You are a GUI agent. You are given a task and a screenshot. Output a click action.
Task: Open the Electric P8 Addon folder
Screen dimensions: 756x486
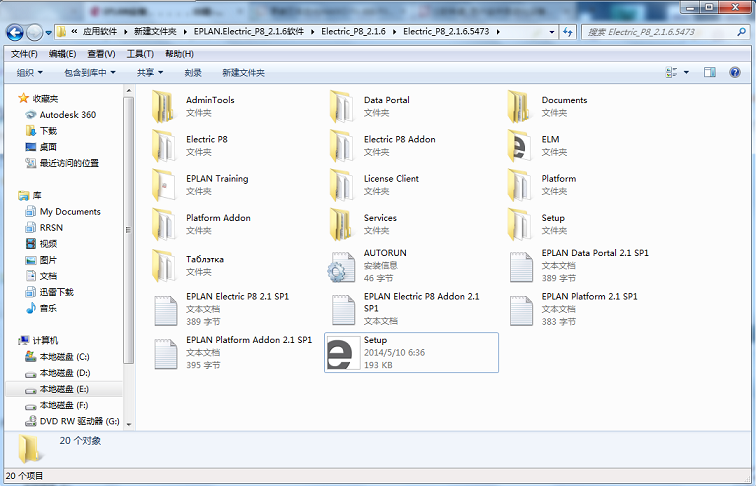tap(342, 146)
